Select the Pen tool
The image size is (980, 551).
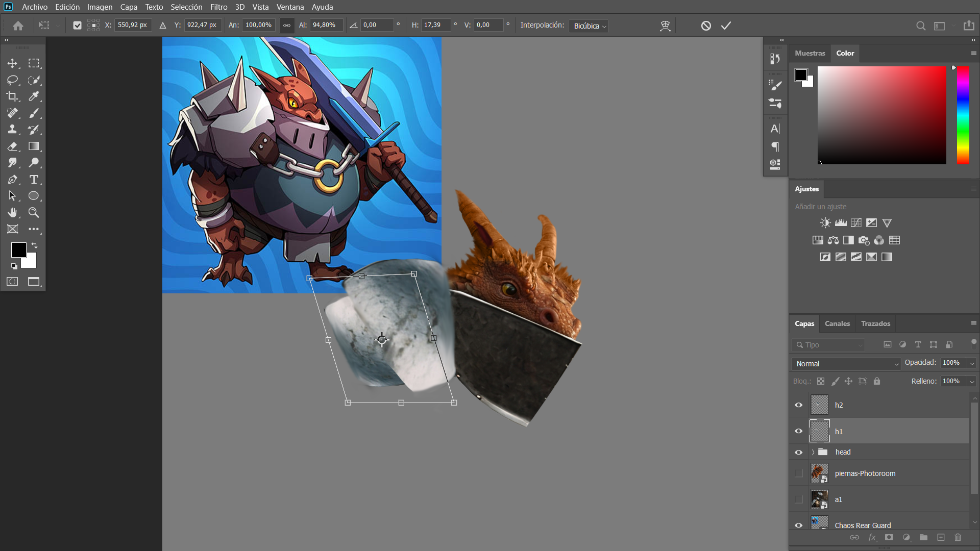(x=12, y=180)
